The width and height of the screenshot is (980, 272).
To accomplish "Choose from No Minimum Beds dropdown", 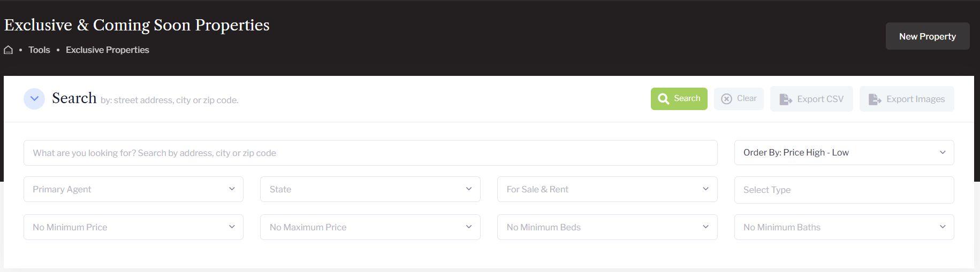I will [x=607, y=227].
